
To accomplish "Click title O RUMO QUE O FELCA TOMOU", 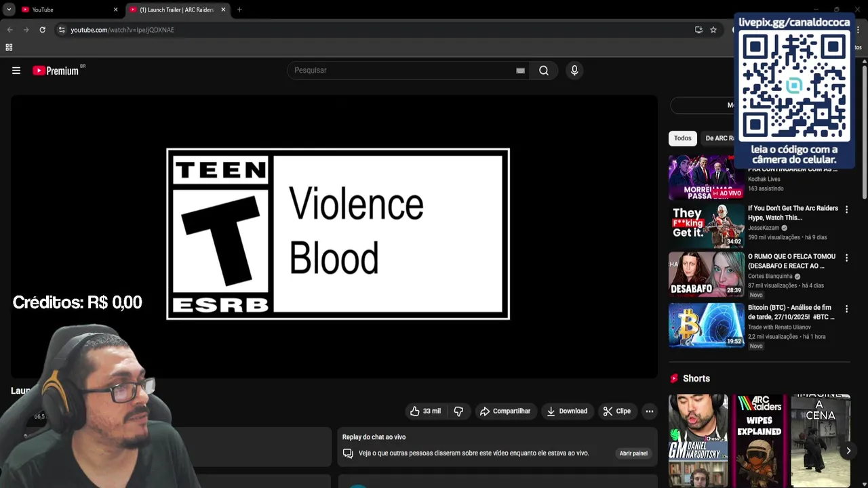I will click(791, 261).
